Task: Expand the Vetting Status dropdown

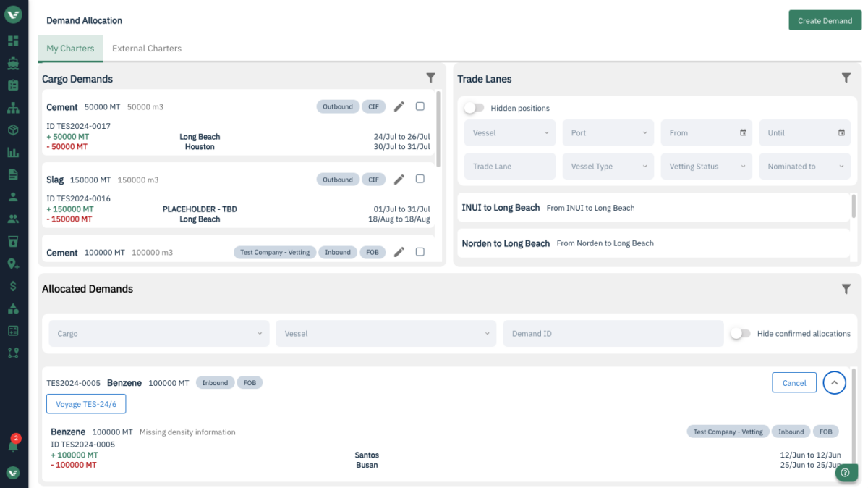Action: point(706,167)
